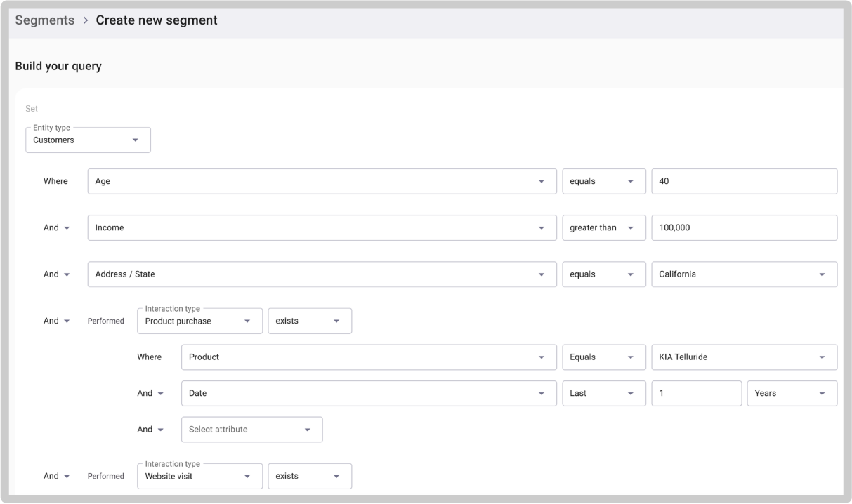
Task: Open the Product purchase Interaction type dropdown
Action: 199,321
